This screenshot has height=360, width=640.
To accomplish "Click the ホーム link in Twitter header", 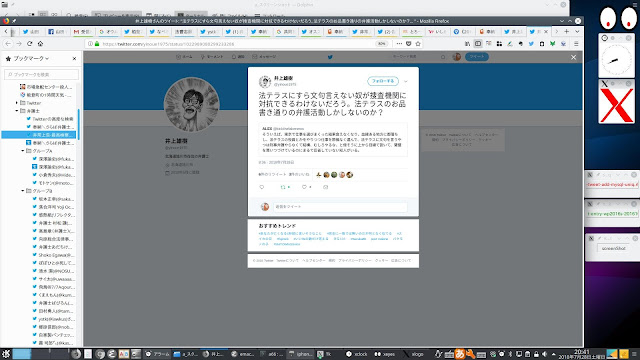I will tap(184, 57).
